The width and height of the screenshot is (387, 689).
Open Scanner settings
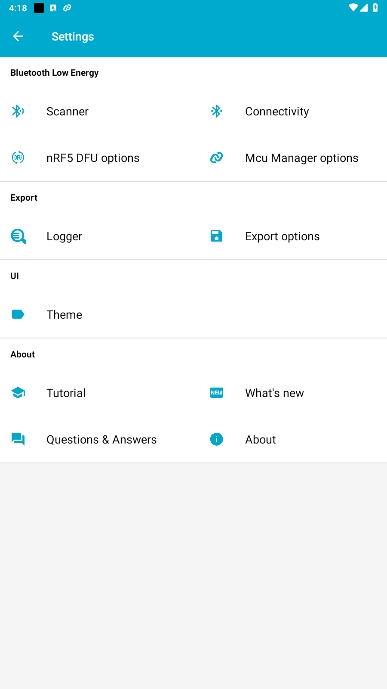coord(97,111)
